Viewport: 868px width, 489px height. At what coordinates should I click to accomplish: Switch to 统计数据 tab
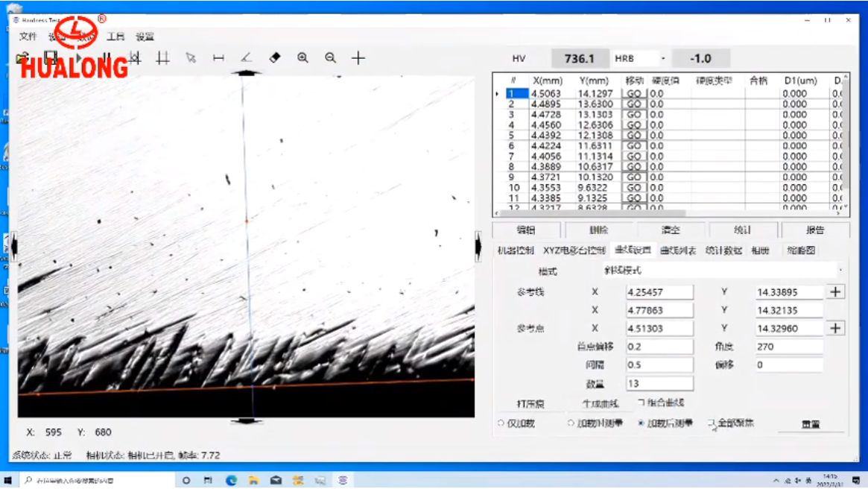click(723, 250)
